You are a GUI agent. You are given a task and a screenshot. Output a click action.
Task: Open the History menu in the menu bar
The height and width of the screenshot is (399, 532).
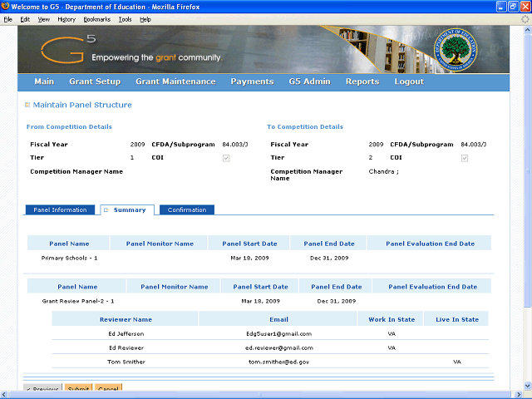pos(66,18)
